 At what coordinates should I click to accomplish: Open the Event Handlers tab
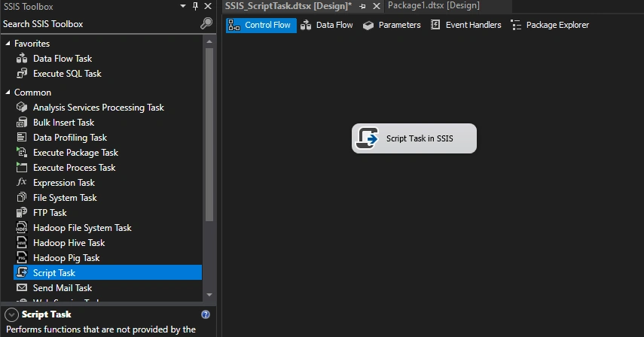[x=466, y=25]
